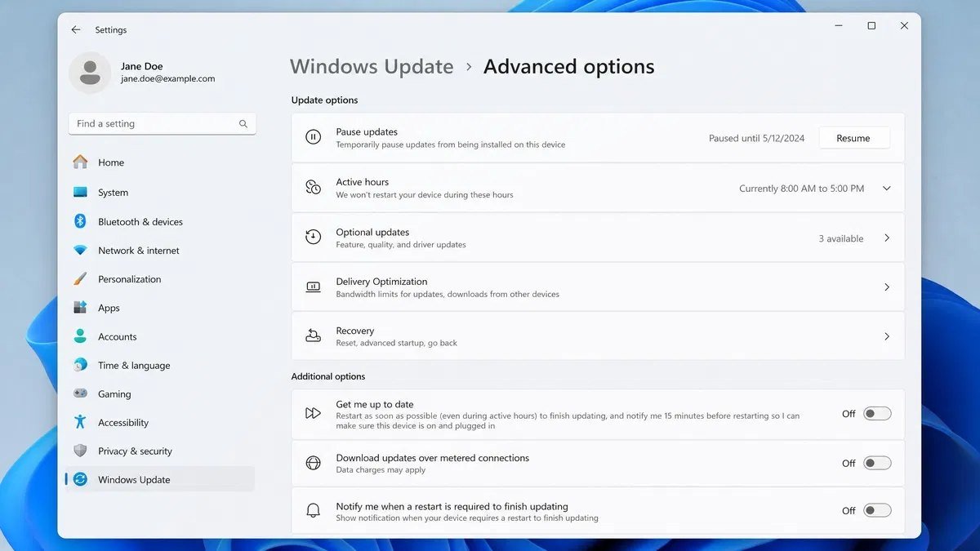Open Home in the sidebar
This screenshot has height=551, width=980.
pos(161,162)
